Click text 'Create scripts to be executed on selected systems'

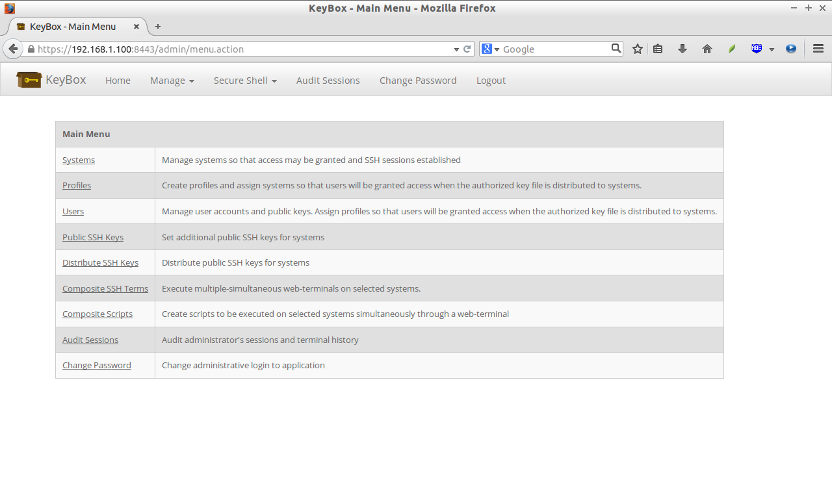point(258,314)
